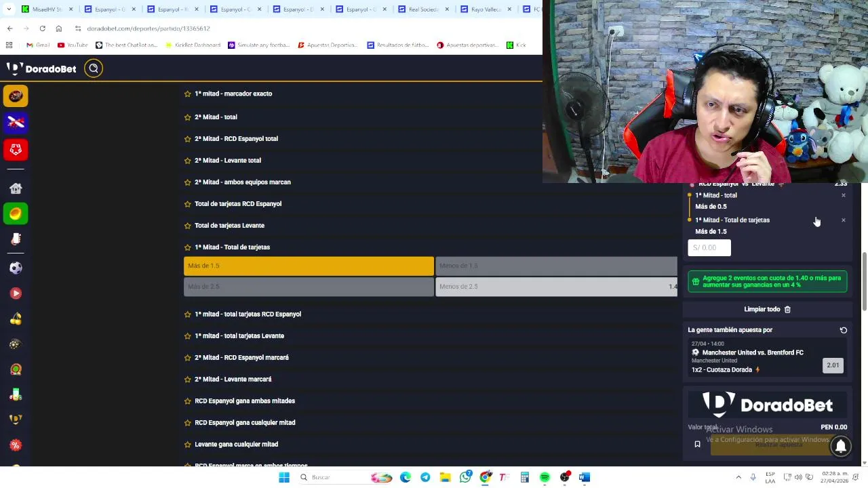This screenshot has height=488, width=868.
Task: Open Word from the taskbar
Action: (585, 477)
